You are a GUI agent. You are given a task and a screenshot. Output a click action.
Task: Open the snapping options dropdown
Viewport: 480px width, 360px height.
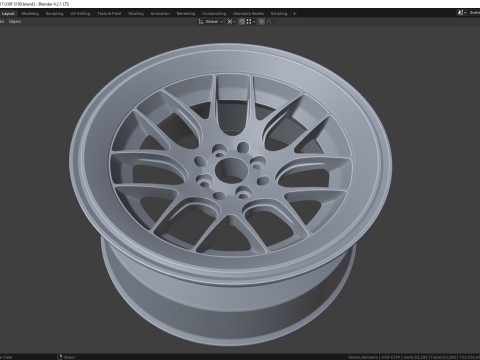pos(251,22)
